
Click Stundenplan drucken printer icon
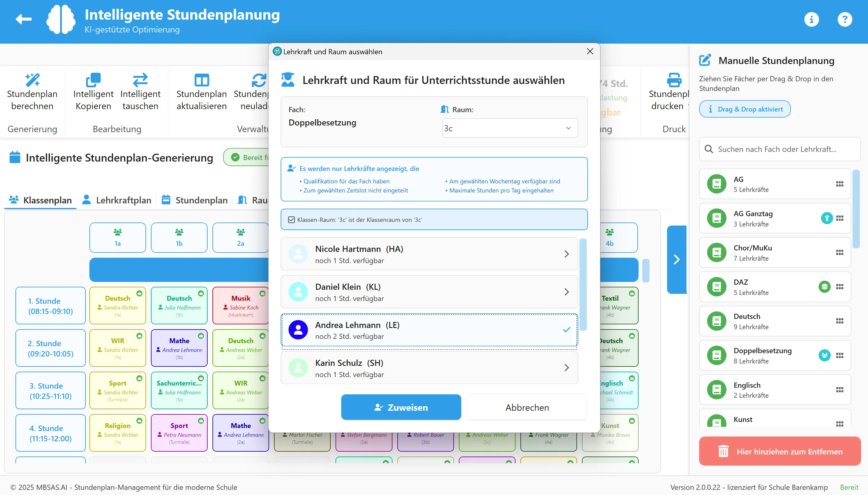tap(674, 80)
